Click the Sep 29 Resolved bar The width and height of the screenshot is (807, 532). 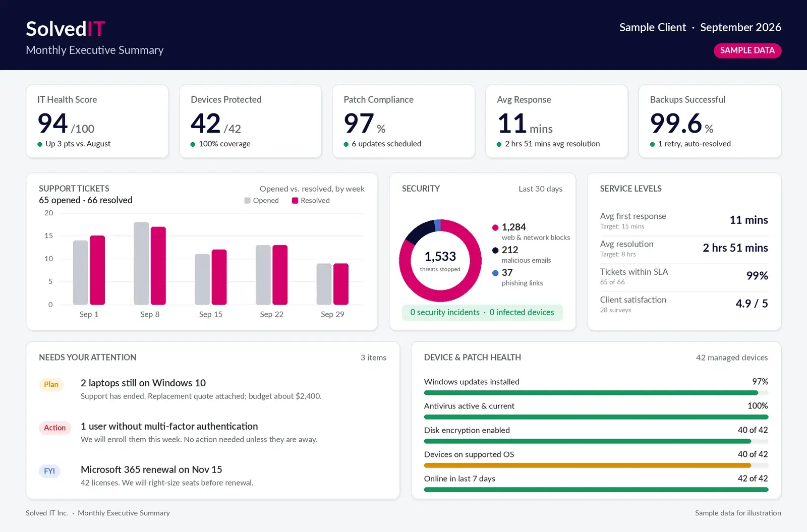(x=341, y=284)
